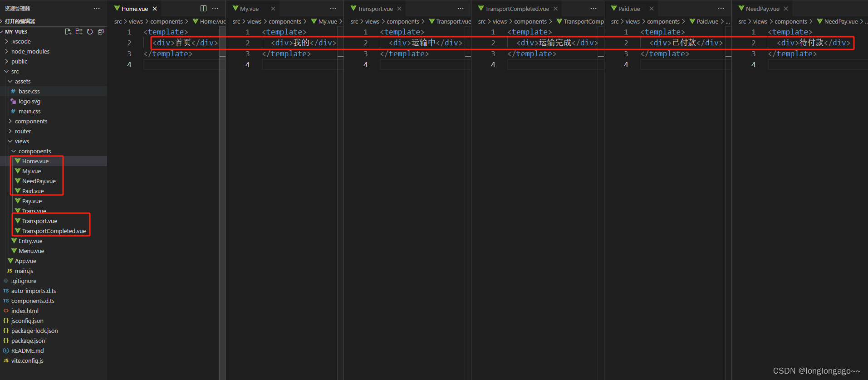Close the My.vue tab

point(273,9)
